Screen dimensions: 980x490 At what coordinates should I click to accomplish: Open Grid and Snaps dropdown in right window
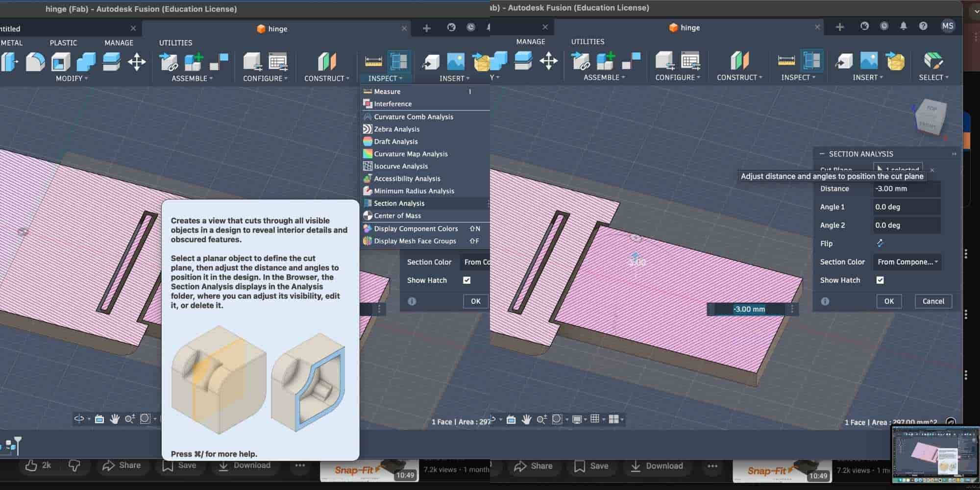(x=597, y=419)
